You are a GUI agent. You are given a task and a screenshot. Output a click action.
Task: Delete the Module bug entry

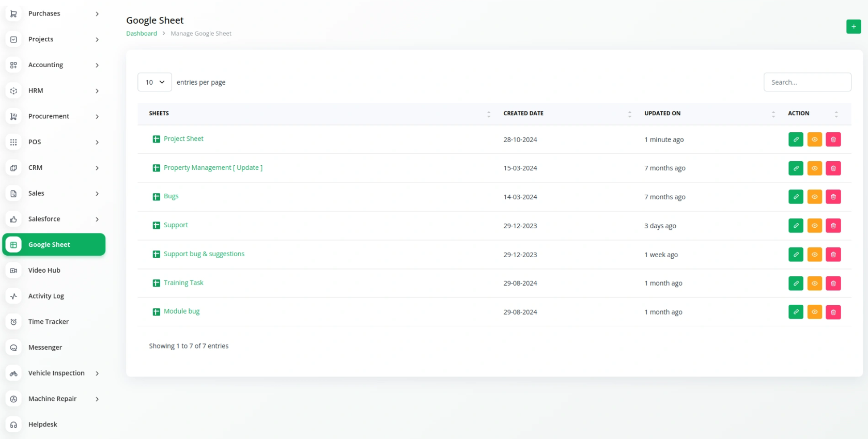[833, 312]
